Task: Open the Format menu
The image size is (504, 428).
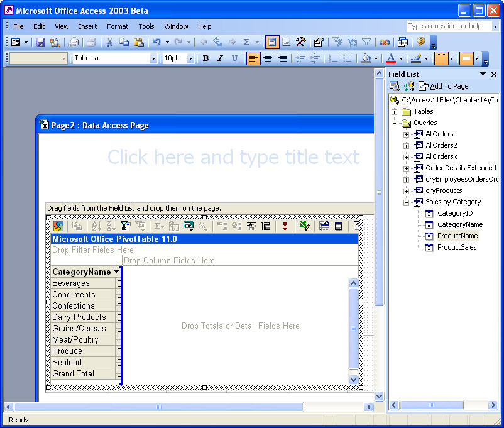Action: click(117, 26)
